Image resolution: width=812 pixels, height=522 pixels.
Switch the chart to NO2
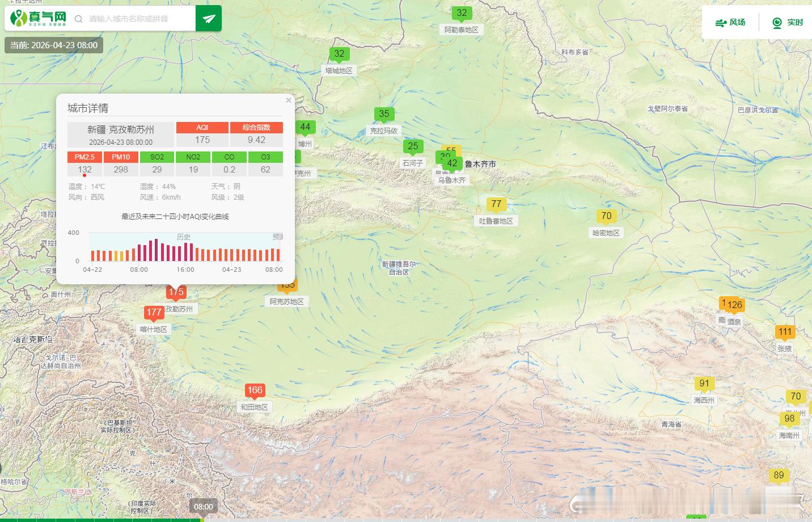tap(193, 157)
